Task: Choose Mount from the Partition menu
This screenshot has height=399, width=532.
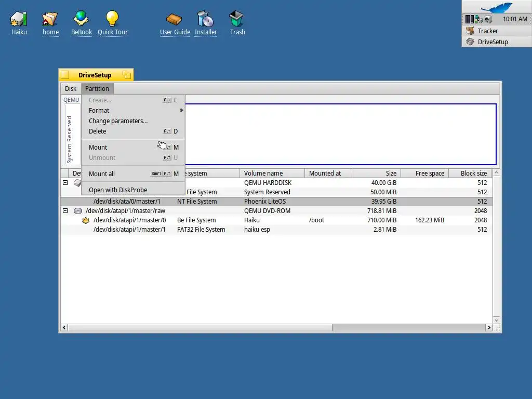Action: 133,147
